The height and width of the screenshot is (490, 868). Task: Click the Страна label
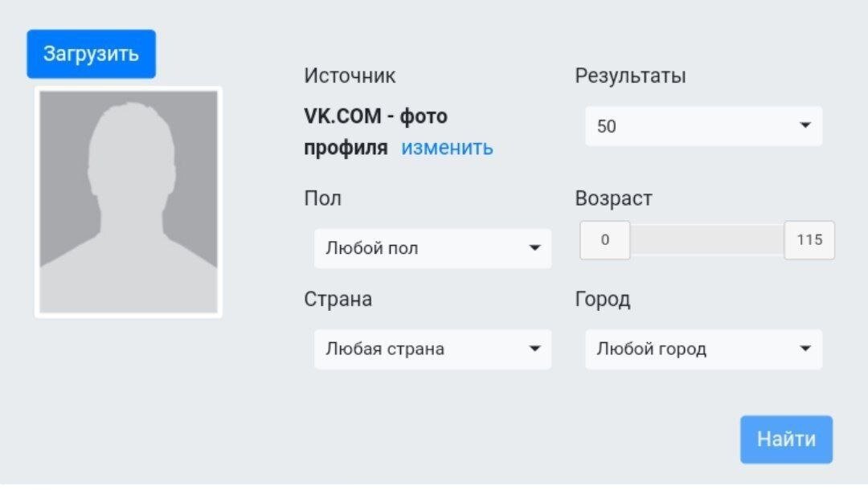[x=338, y=299]
